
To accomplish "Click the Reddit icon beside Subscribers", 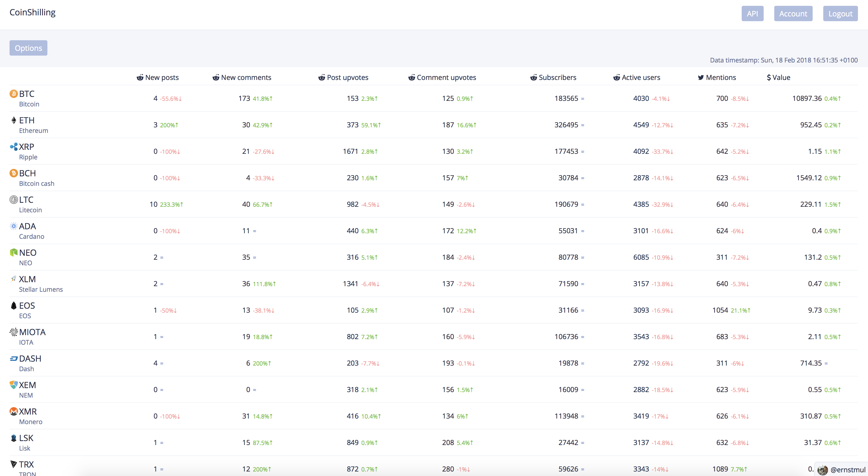I will (x=533, y=78).
